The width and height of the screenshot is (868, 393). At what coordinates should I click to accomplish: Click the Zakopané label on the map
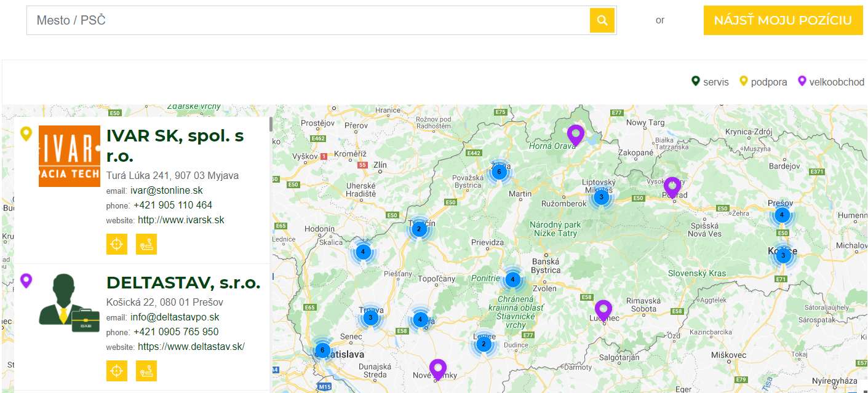[x=635, y=153]
